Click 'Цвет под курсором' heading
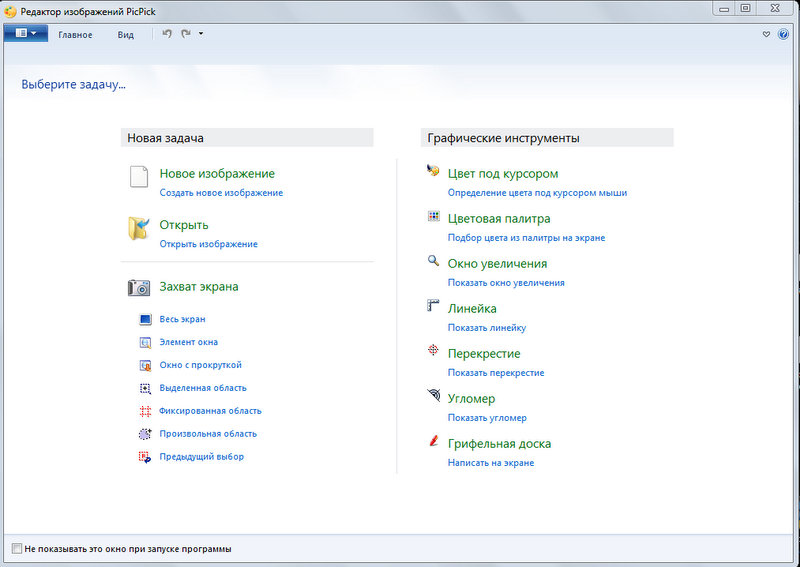Screen dimensions: 800x567 503,174
